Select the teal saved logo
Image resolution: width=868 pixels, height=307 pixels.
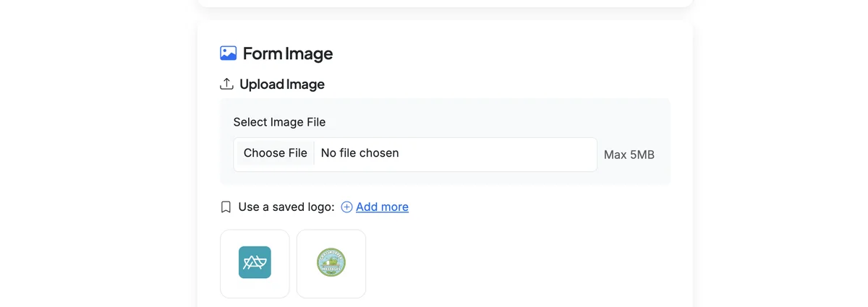(x=255, y=262)
